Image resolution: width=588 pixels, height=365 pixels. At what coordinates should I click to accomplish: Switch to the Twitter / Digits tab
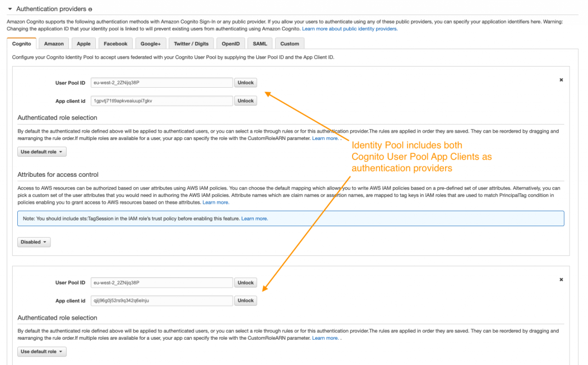tap(191, 44)
